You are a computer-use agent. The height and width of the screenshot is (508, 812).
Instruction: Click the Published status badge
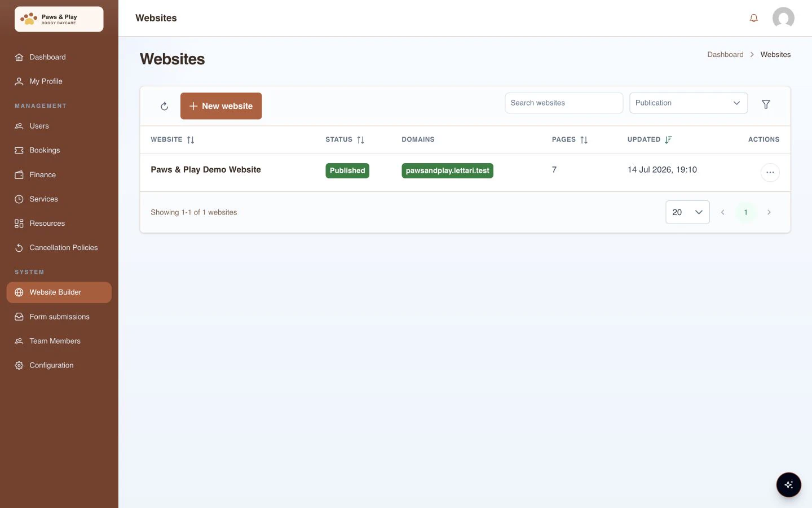coord(347,170)
